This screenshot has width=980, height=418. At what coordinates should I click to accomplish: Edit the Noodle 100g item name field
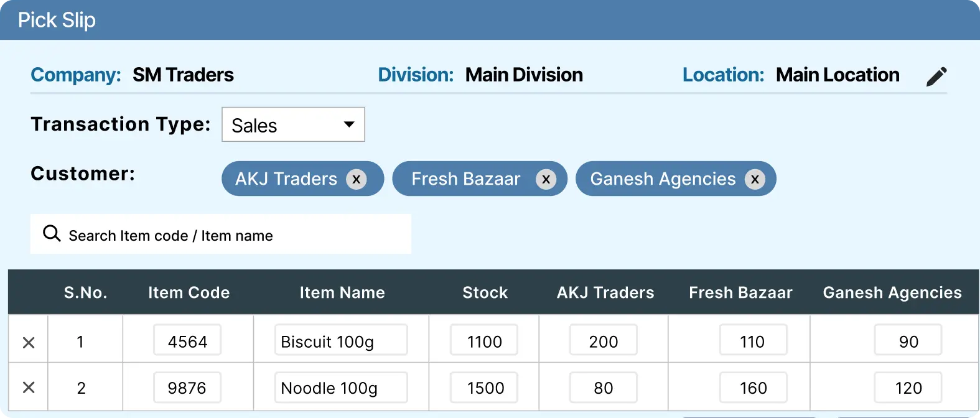340,388
